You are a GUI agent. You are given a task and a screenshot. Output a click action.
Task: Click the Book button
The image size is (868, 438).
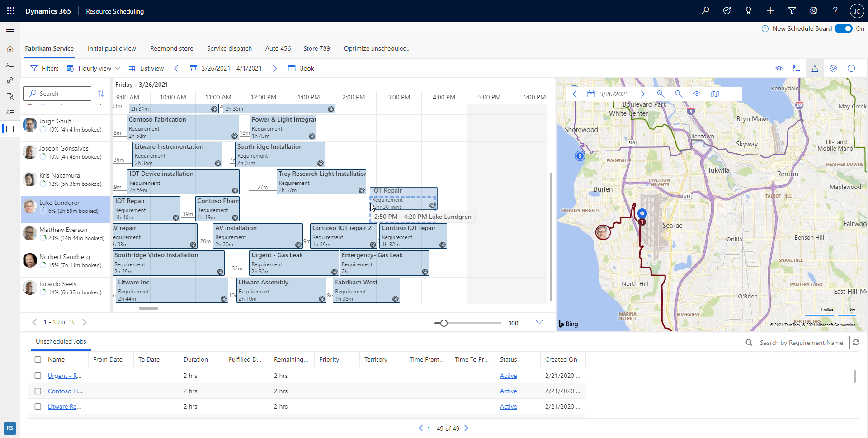coord(301,68)
